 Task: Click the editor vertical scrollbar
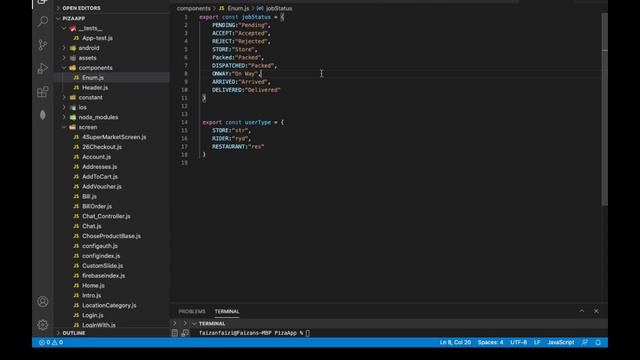[x=604, y=110]
